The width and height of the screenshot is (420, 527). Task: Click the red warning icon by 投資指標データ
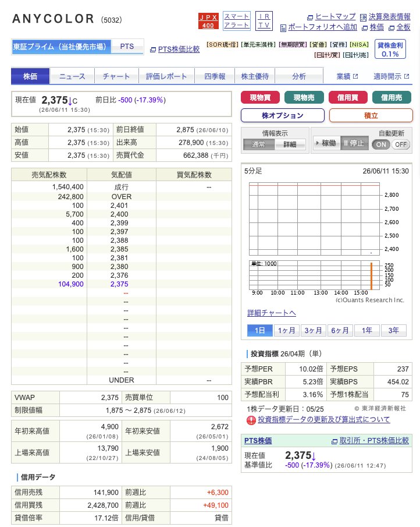pos(251,420)
